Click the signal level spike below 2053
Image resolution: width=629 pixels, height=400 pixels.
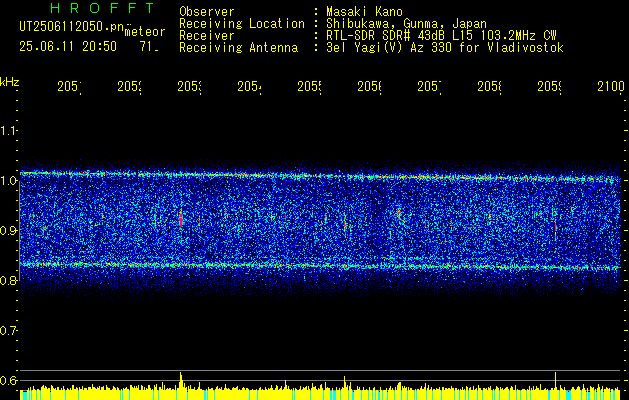click(x=181, y=380)
